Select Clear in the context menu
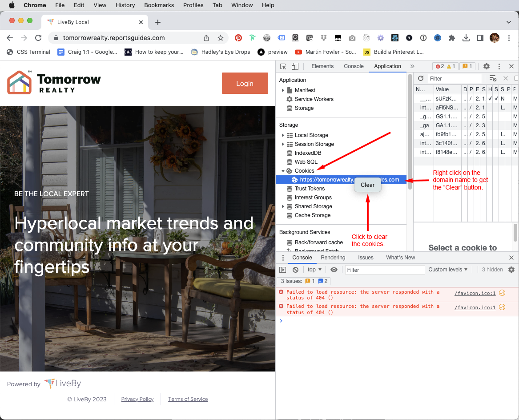The height and width of the screenshot is (420, 519). [367, 185]
